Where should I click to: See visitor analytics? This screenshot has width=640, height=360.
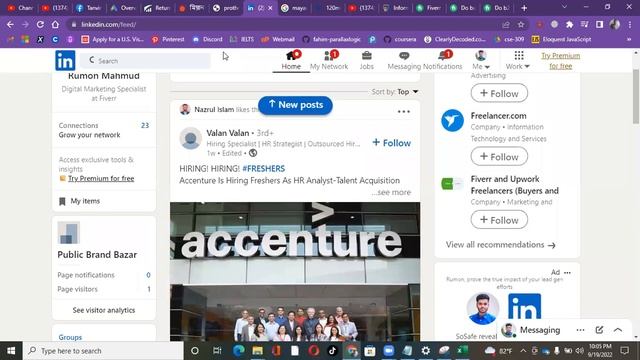104,310
